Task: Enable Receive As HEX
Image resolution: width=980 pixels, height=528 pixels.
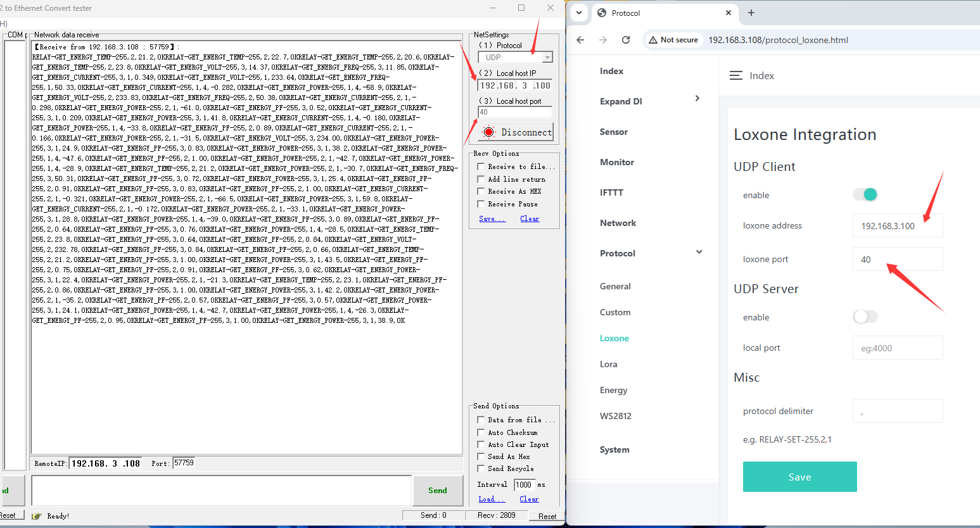Action: 481,191
